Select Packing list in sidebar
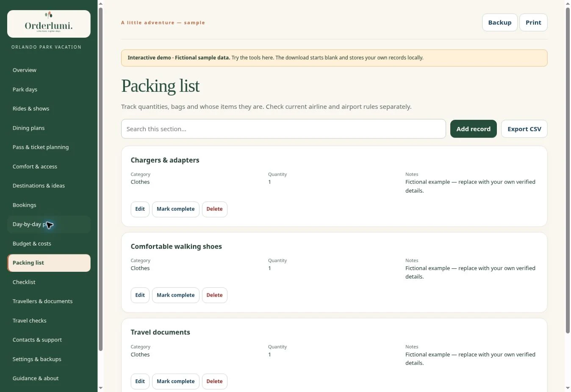571x392 pixels. (x=49, y=263)
